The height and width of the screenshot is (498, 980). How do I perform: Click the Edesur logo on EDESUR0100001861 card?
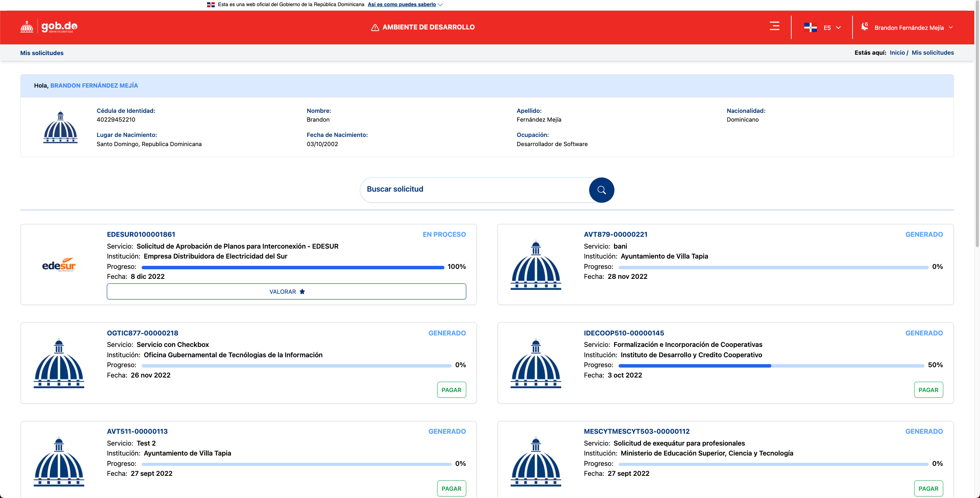(x=59, y=265)
